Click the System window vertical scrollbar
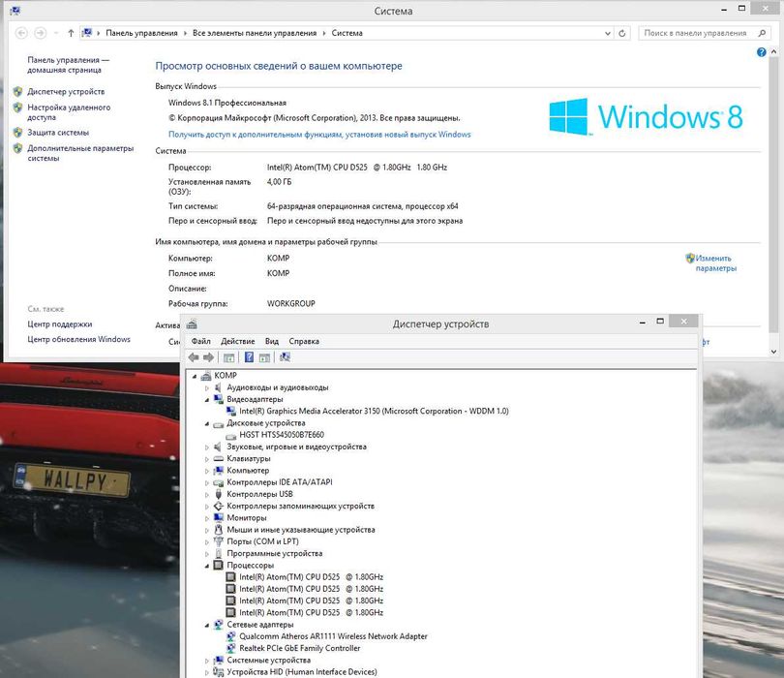The width and height of the screenshot is (784, 678). coord(773,195)
